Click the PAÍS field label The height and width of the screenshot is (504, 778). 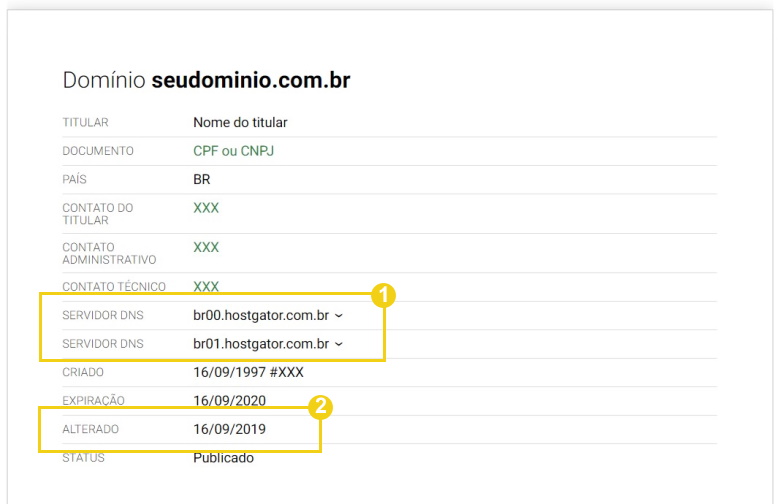[x=74, y=179]
